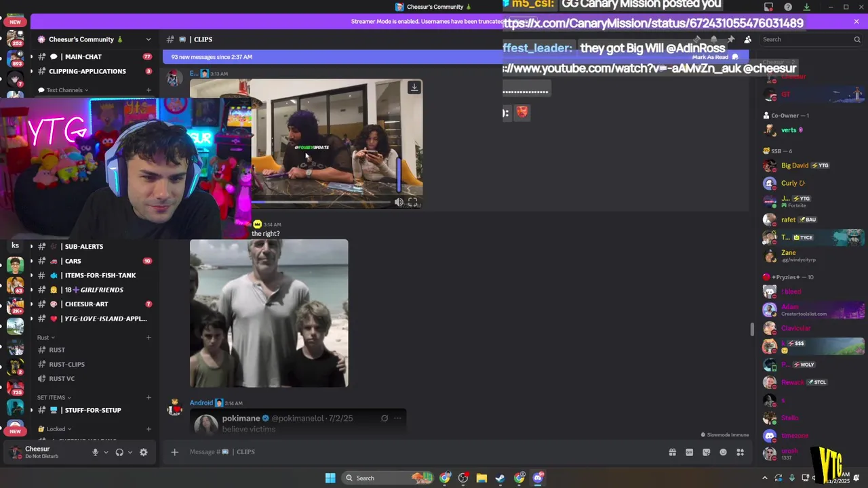This screenshot has height=488, width=868.
Task: Mute the microphone
Action: tap(95, 452)
